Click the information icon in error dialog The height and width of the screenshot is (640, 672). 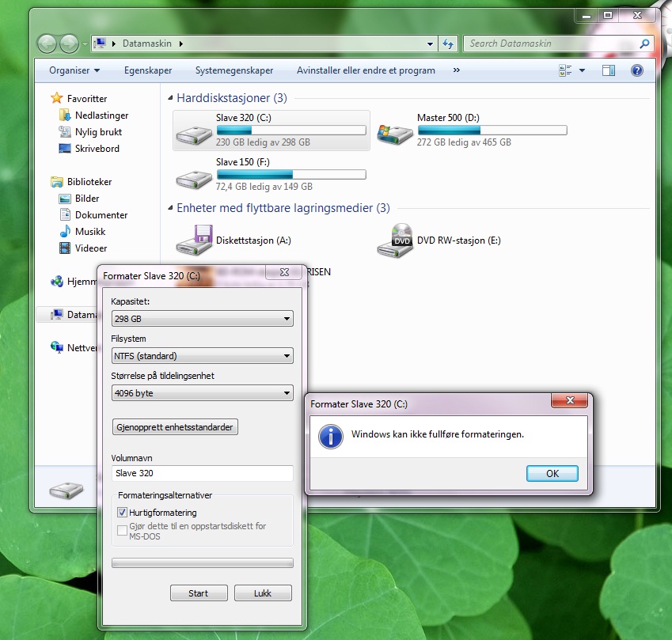[x=330, y=437]
